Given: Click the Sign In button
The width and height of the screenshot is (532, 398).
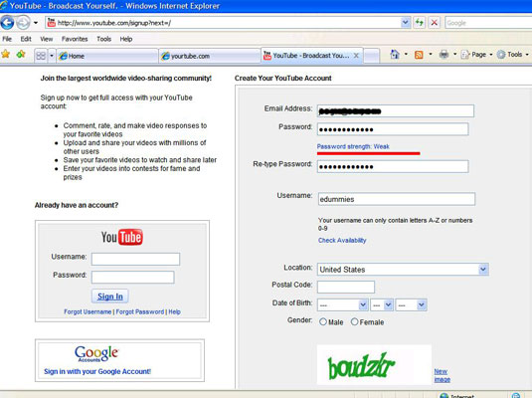Looking at the screenshot, I should click(110, 297).
